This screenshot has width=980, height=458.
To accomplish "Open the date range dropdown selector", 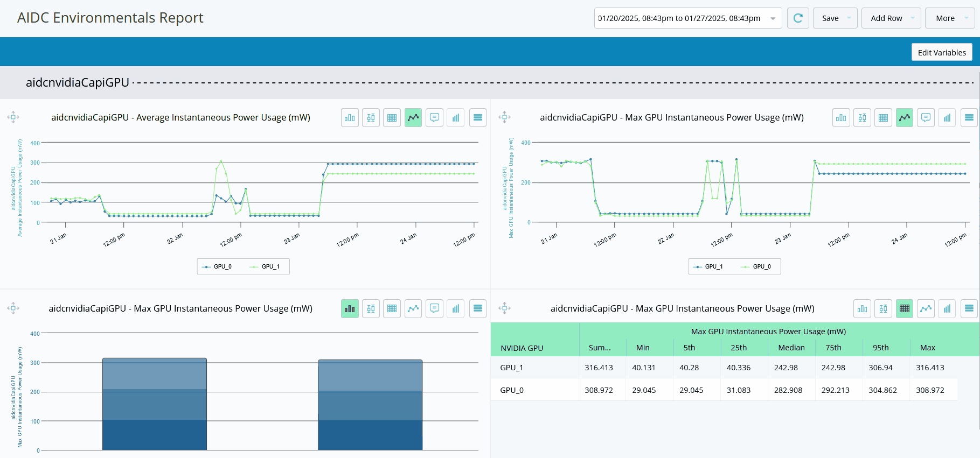I will click(688, 18).
